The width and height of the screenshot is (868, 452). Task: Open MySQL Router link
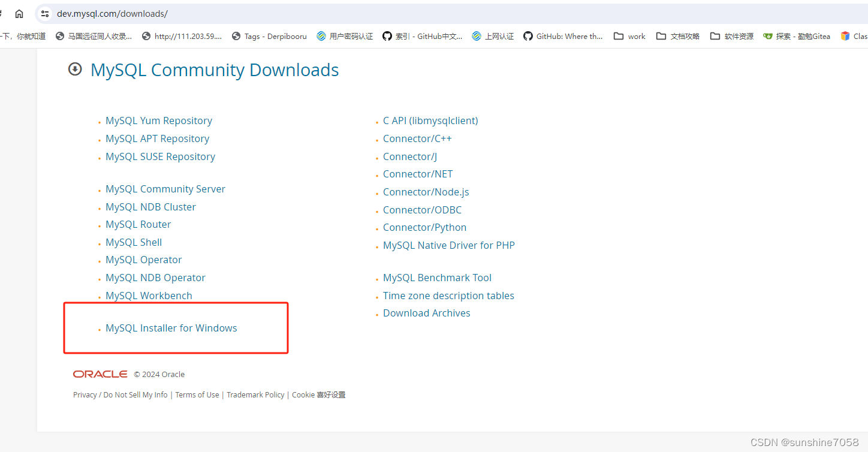(138, 224)
